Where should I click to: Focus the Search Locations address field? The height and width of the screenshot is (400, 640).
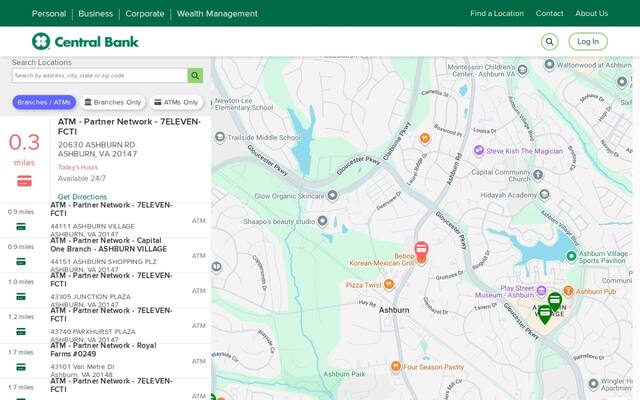[x=100, y=76]
